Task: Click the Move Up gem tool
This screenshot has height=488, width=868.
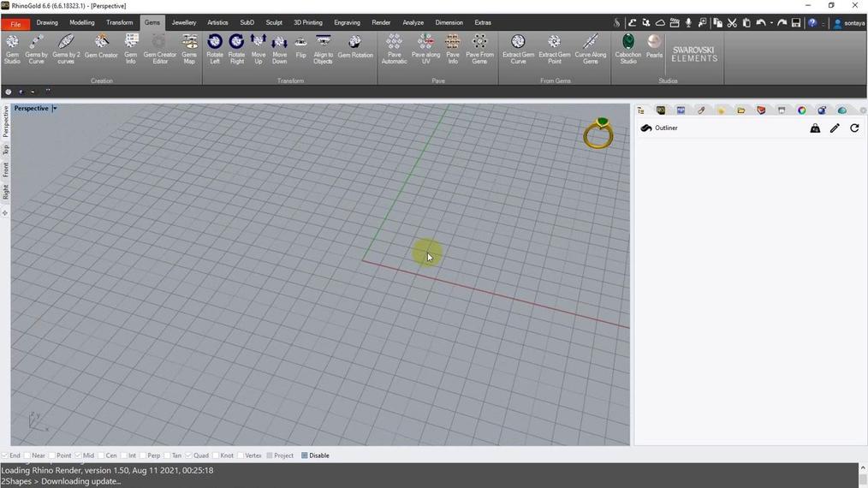Action: point(258,49)
